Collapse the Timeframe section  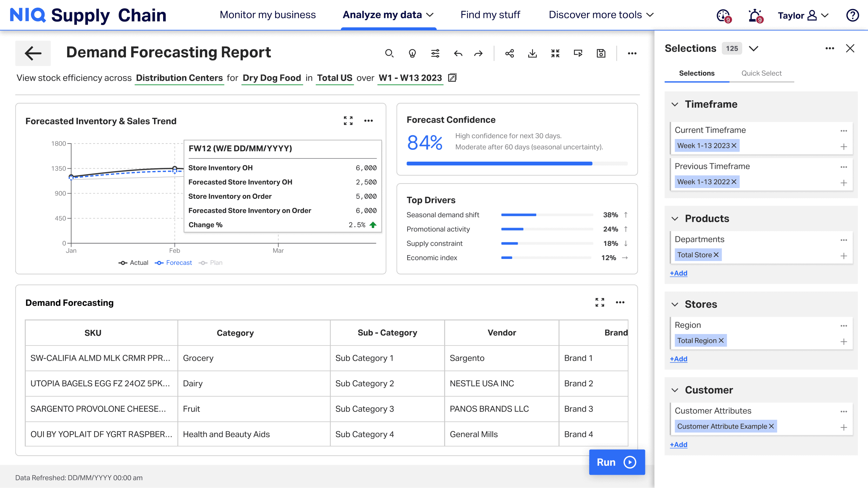click(x=675, y=104)
